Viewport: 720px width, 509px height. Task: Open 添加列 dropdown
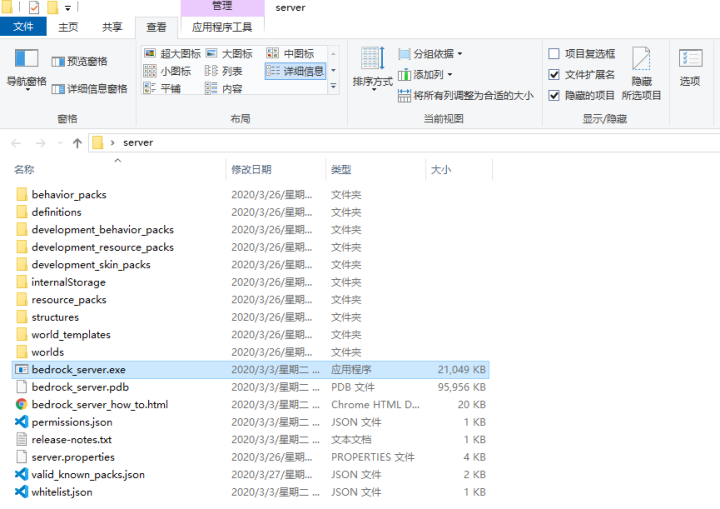[425, 74]
